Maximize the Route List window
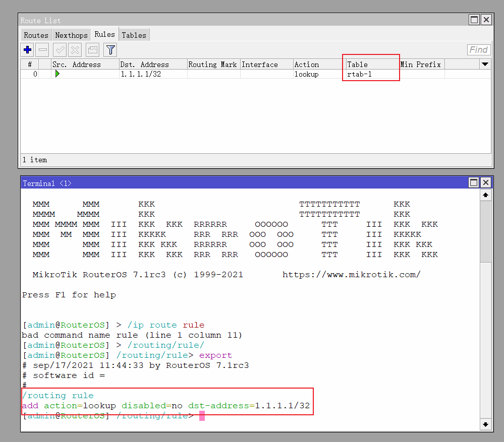The height and width of the screenshot is (442, 504). (x=474, y=20)
